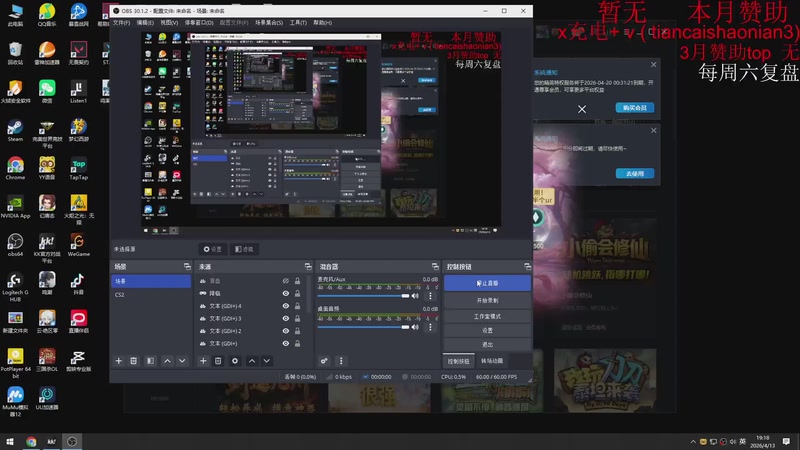Screen dimensions: 800x450
Task: Select the PotPlayer 64 bit desktop icon
Action: pos(15,363)
